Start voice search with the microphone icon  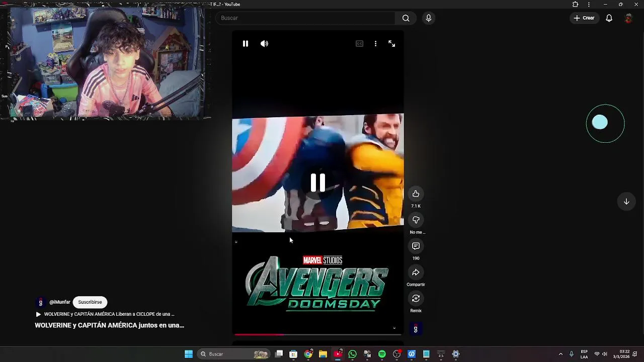429,18
